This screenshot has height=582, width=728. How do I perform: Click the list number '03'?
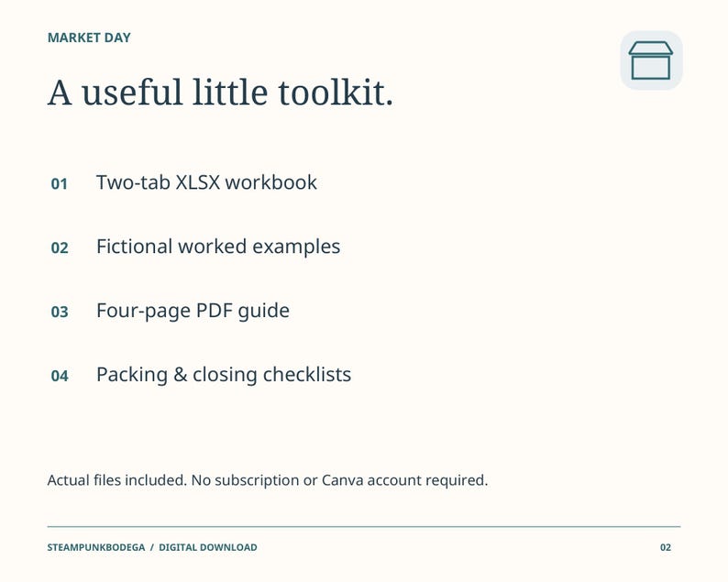coord(60,312)
